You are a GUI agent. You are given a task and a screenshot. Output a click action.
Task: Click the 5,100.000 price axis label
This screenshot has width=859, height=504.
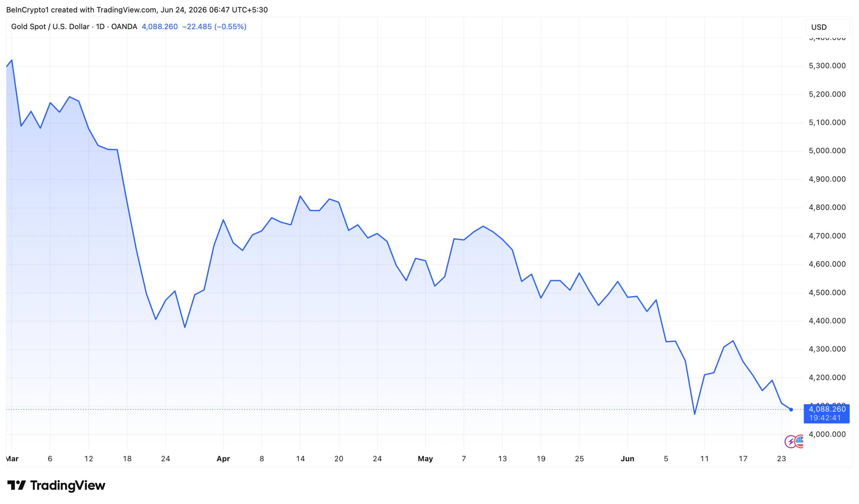click(827, 123)
